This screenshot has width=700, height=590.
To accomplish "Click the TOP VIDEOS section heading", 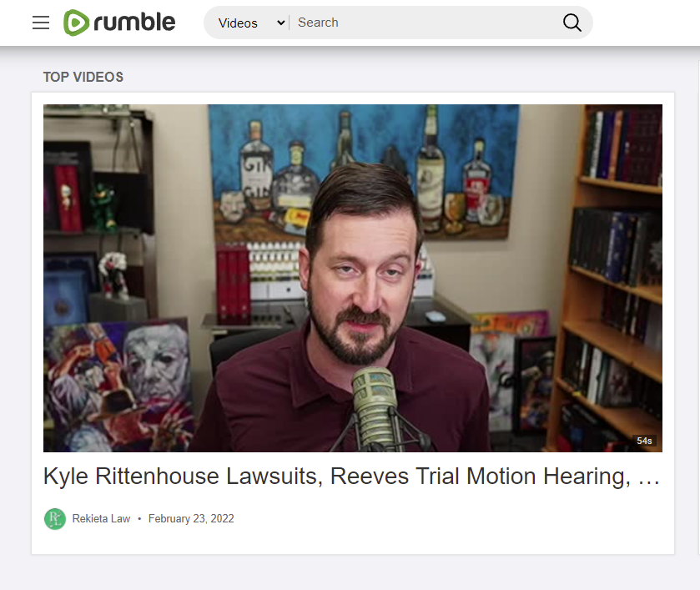I will click(83, 77).
